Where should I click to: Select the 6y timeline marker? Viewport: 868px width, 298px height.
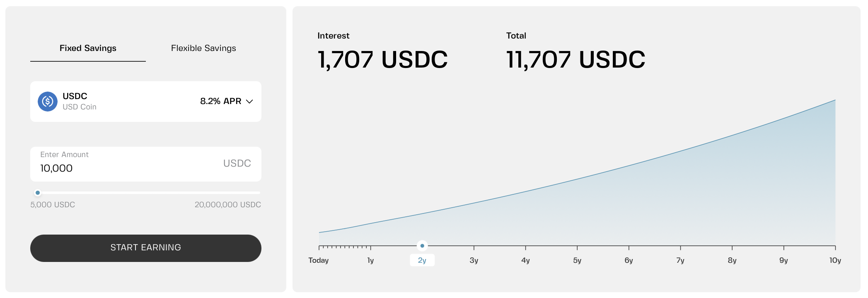(629, 260)
